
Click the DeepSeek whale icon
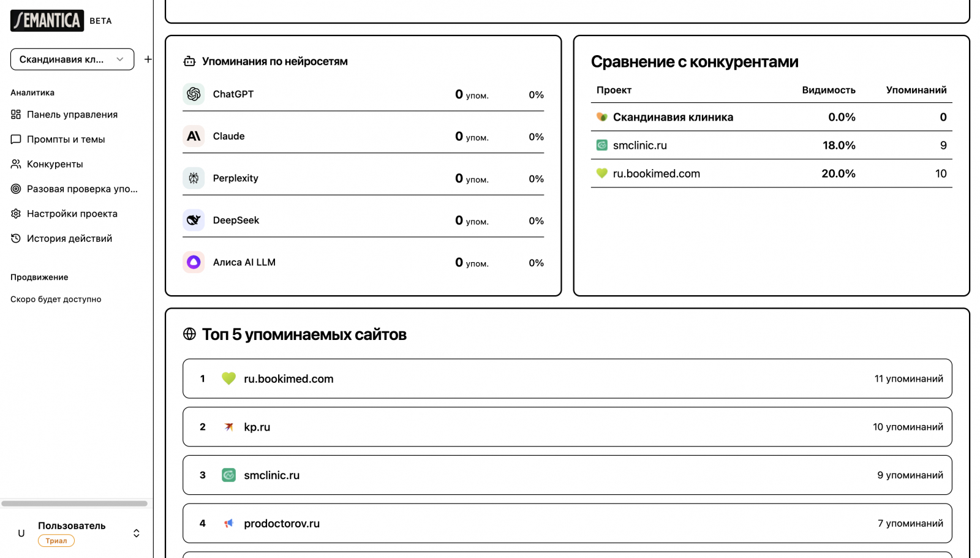click(x=194, y=221)
